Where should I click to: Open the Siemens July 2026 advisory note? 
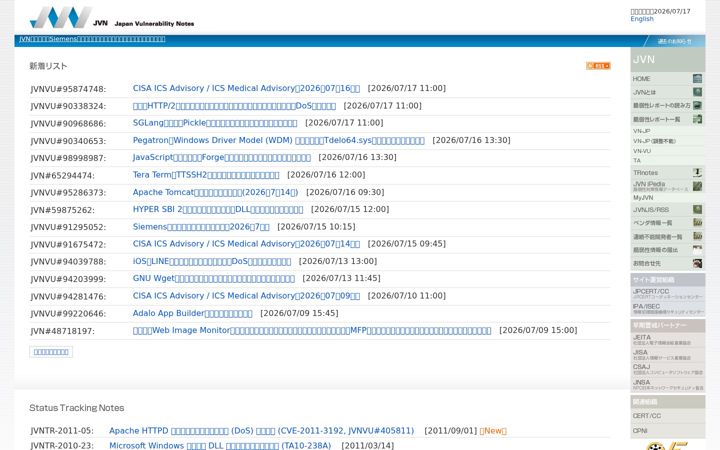pos(201,226)
